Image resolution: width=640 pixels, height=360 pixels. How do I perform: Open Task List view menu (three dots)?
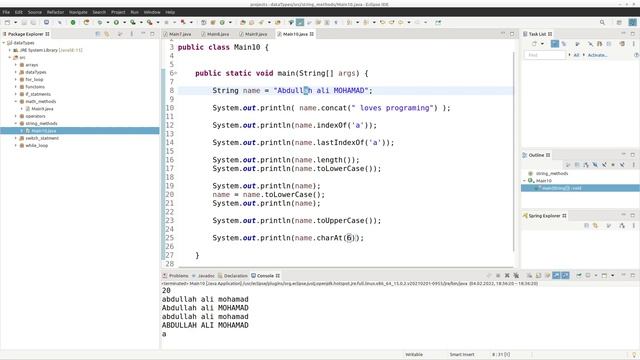(633, 44)
